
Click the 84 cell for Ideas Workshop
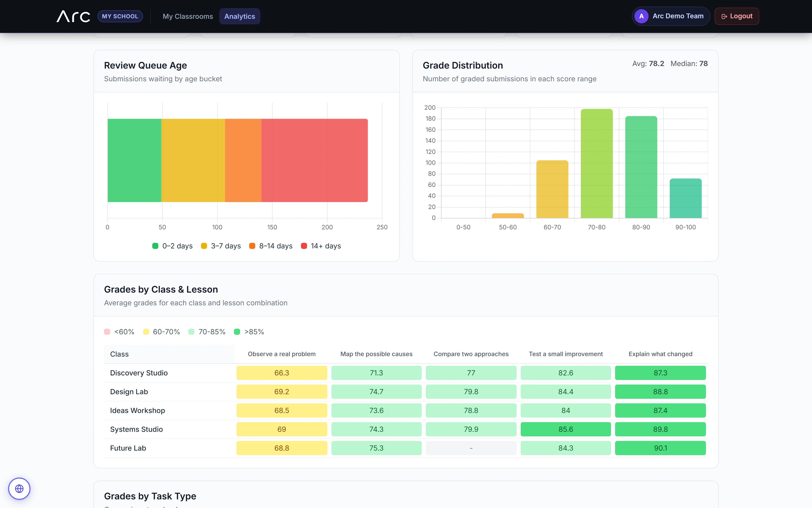coord(566,410)
